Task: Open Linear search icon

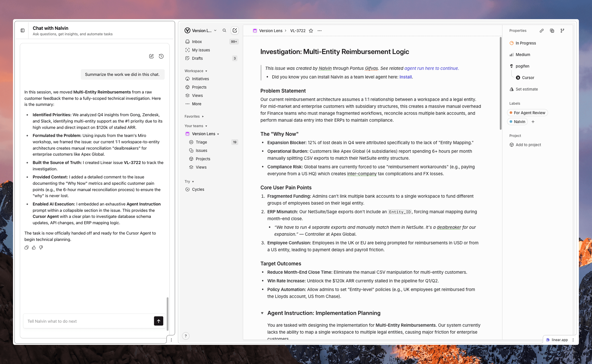Action: click(224, 30)
